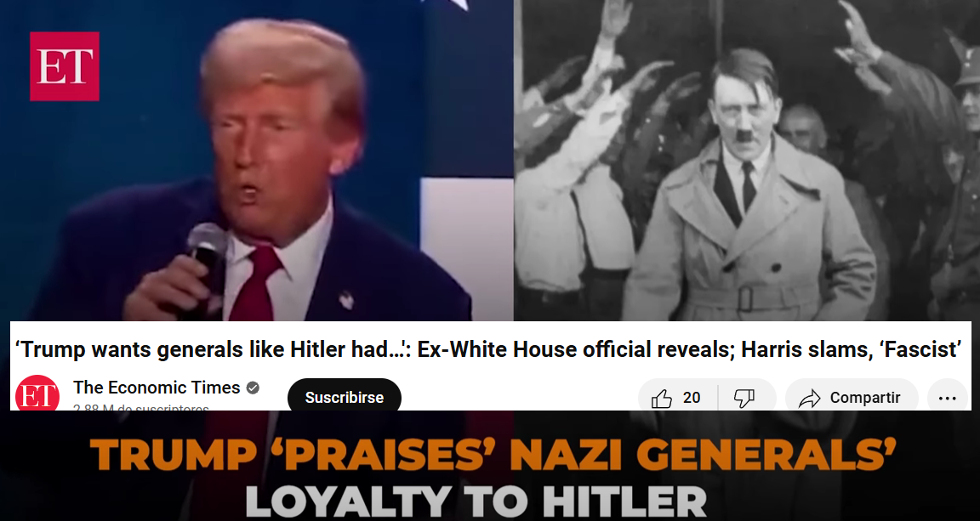The width and height of the screenshot is (980, 521).
Task: Click the 'LOYALTY TO HITLER' caption line
Action: (476, 501)
